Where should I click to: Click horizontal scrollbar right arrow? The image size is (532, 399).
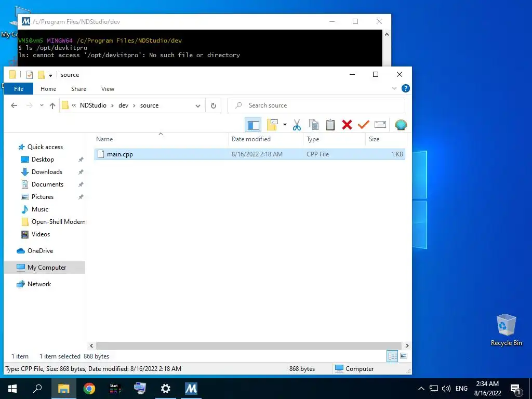[x=407, y=345]
